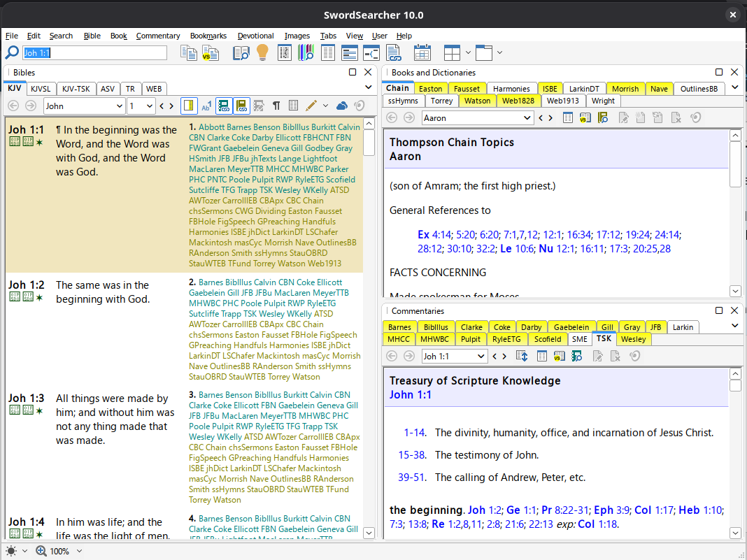The image size is (747, 560).
Task: Click the green star icon under Joh 1:2
Action: [40, 298]
